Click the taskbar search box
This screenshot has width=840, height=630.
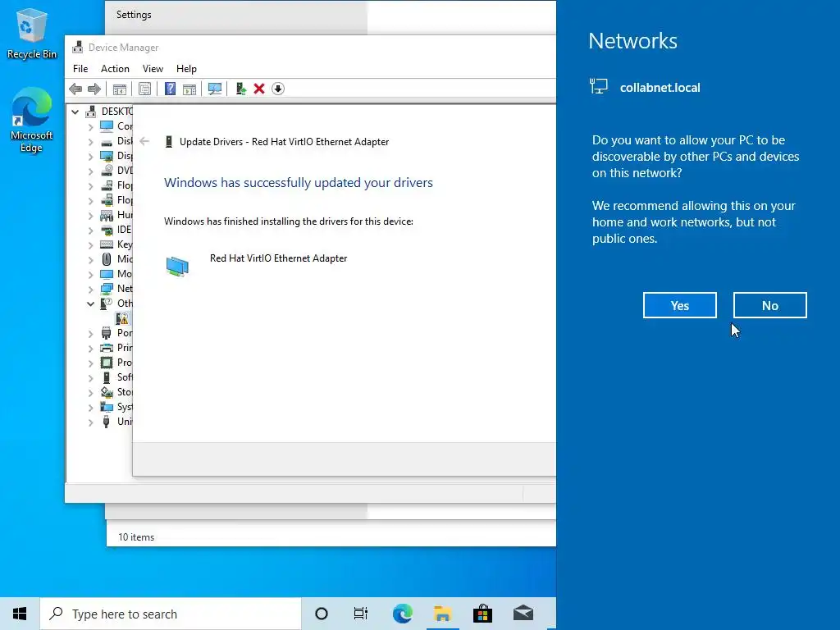click(x=171, y=614)
